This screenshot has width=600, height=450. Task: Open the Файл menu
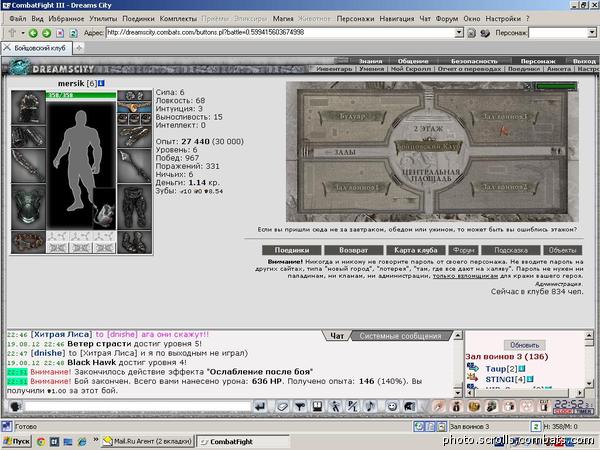[18, 18]
